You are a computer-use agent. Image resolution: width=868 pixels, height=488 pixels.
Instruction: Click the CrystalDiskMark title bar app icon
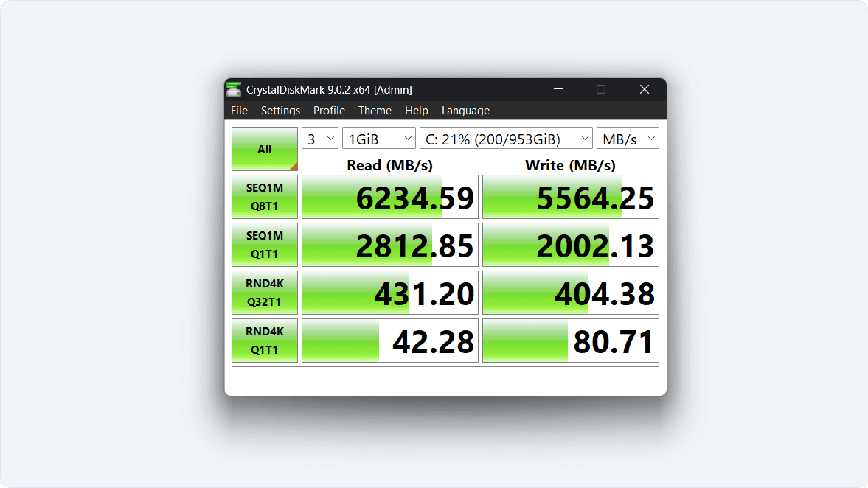coord(235,89)
